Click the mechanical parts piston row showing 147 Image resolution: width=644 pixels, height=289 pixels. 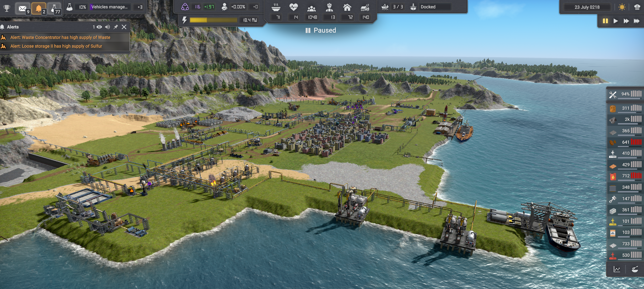pos(625,198)
